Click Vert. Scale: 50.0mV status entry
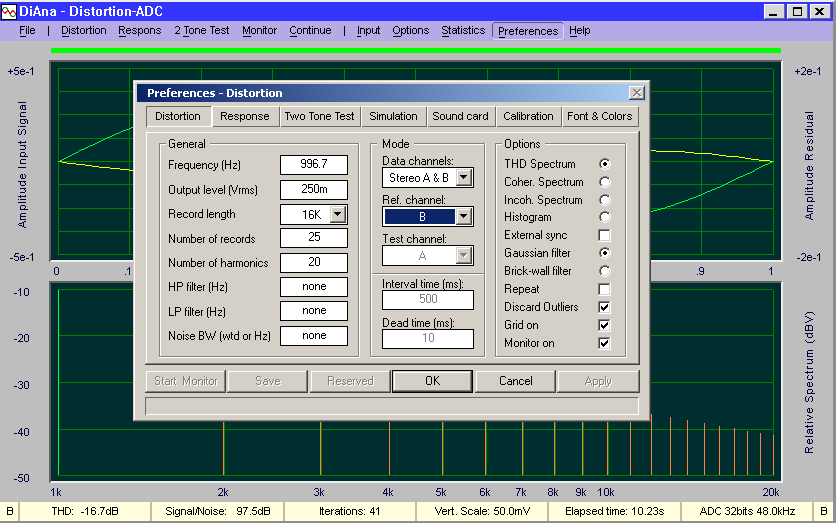Image resolution: width=836 pixels, height=523 pixels. pyautogui.click(x=482, y=511)
